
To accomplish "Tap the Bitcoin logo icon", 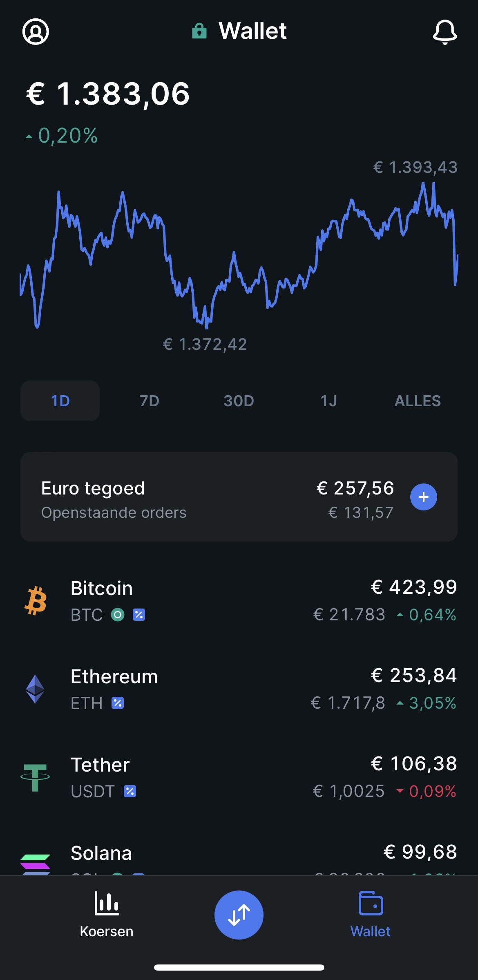I will tap(36, 601).
